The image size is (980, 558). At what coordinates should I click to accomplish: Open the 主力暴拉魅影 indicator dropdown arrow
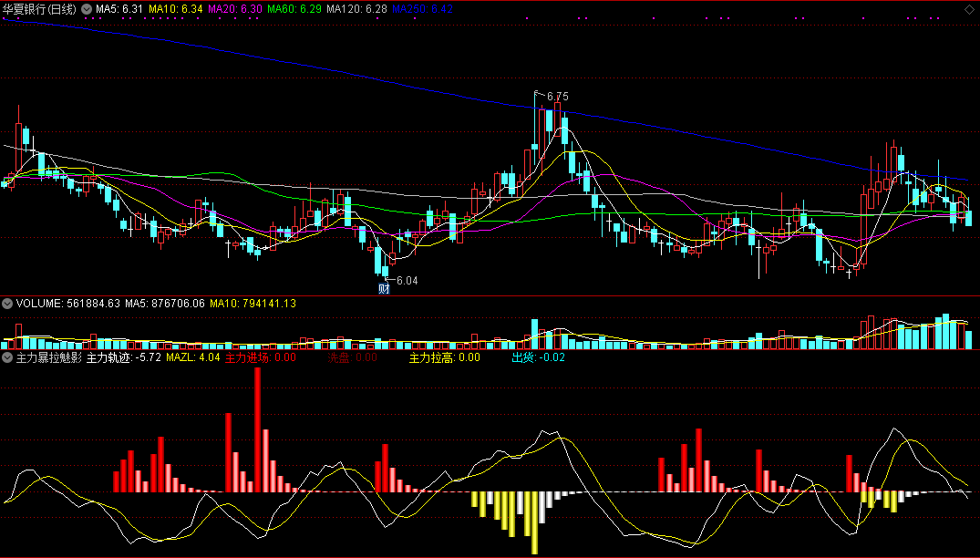tap(7, 357)
